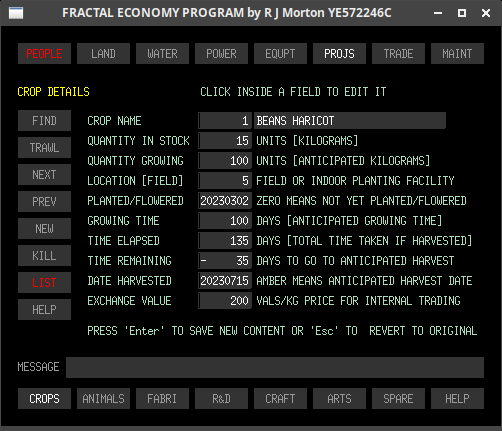
Task: Click 'CLICK INSIDE A FIELD TO EDIT IT' text
Action: click(x=293, y=92)
